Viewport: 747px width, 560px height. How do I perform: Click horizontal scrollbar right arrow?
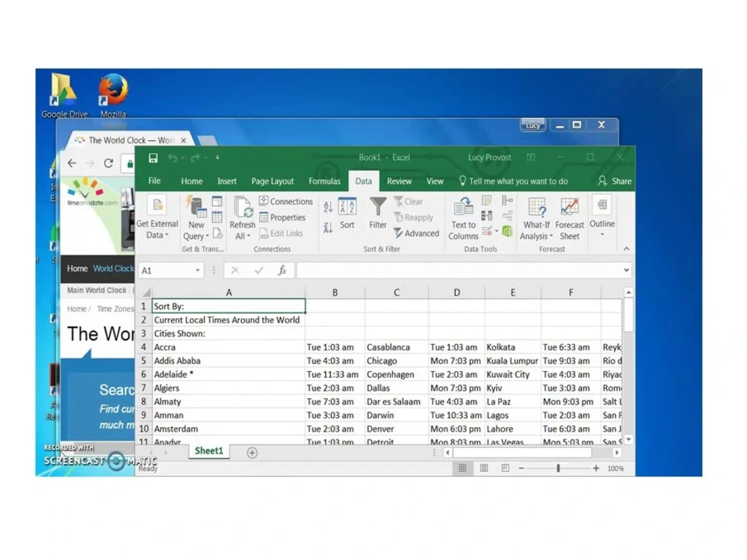[x=617, y=452]
